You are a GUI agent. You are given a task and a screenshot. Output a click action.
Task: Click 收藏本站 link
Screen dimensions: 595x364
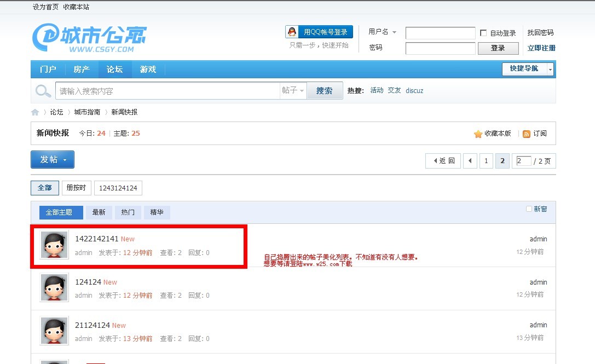point(76,7)
